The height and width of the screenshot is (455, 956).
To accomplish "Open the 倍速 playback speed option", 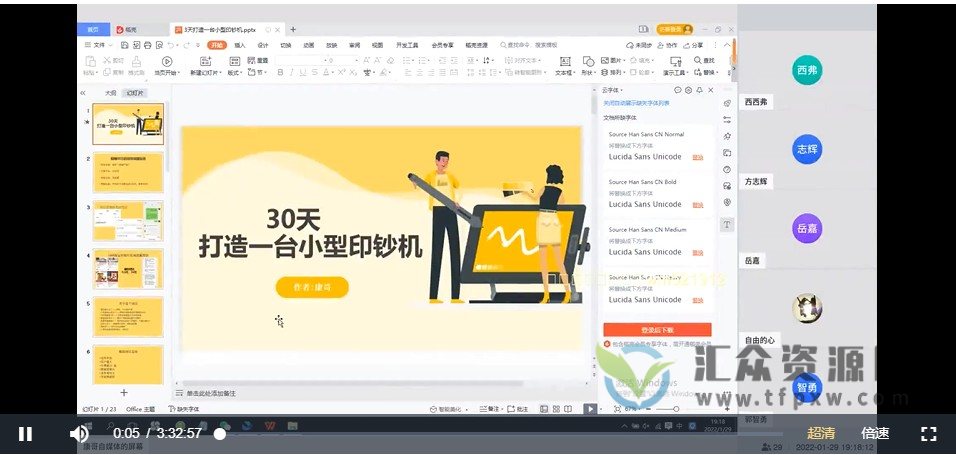I will [875, 434].
